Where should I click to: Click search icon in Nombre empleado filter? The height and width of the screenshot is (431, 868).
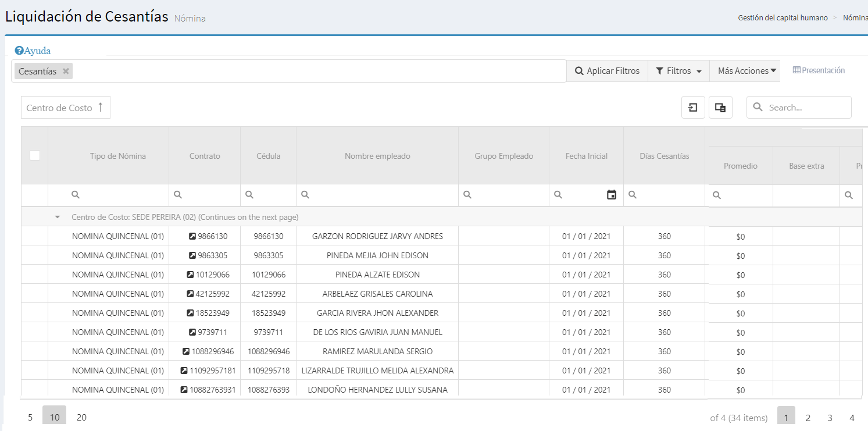point(305,195)
